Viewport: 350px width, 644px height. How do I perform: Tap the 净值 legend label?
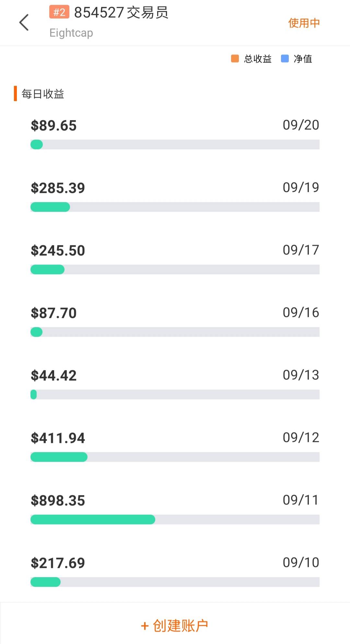coord(303,59)
